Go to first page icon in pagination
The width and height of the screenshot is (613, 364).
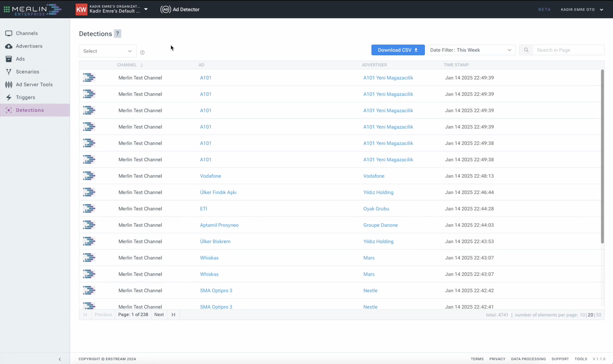(x=85, y=314)
